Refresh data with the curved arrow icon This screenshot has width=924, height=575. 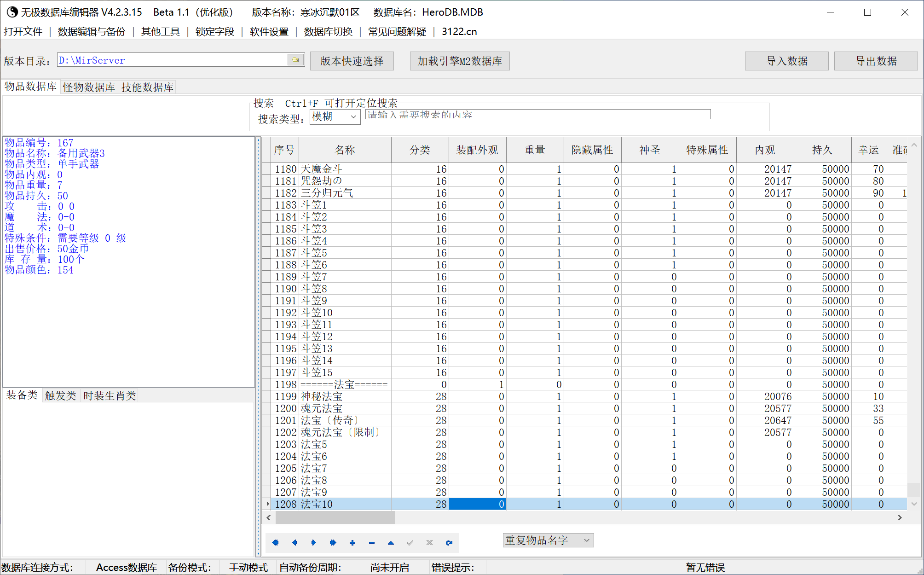(x=449, y=543)
